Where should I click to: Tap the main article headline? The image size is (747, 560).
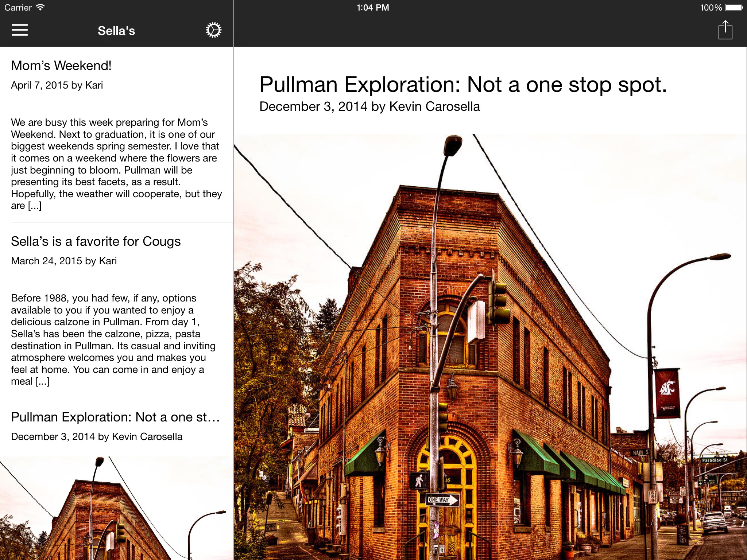point(463,85)
